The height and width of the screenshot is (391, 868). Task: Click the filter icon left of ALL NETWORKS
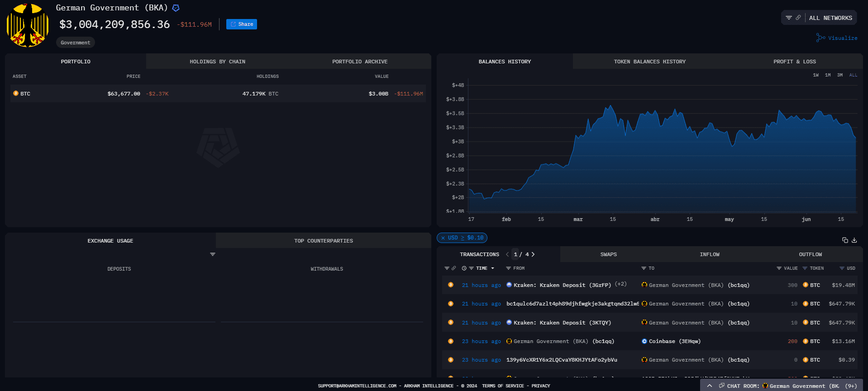point(789,18)
